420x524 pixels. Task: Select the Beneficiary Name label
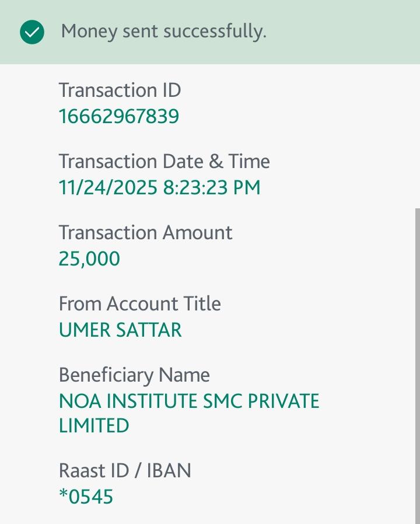[134, 375]
